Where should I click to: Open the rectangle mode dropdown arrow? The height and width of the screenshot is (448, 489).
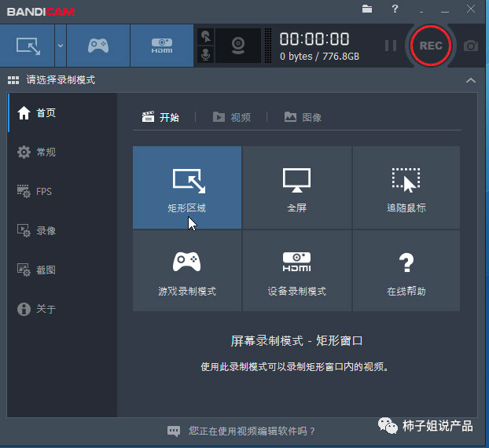61,46
